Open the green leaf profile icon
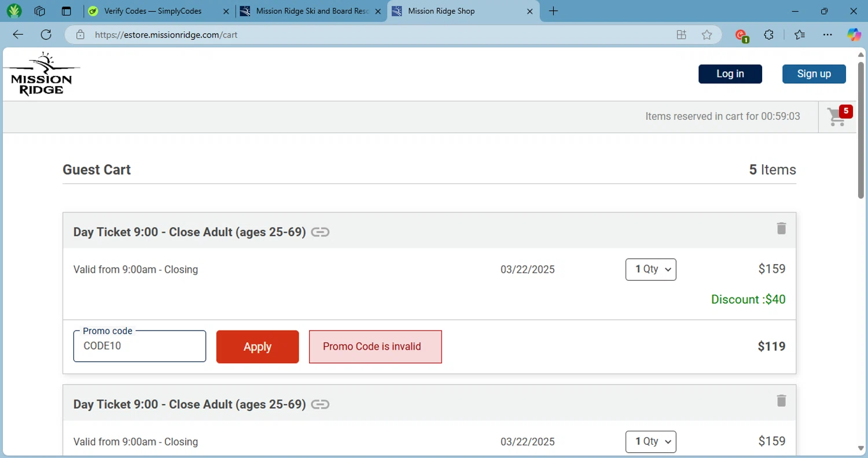Screen dimensions: 868x458 coord(14,11)
